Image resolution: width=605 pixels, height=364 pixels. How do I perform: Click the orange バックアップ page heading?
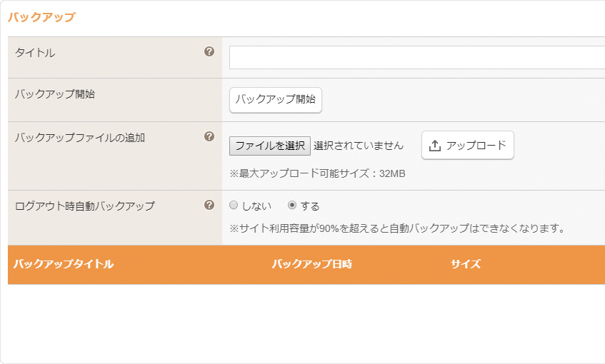click(x=41, y=17)
